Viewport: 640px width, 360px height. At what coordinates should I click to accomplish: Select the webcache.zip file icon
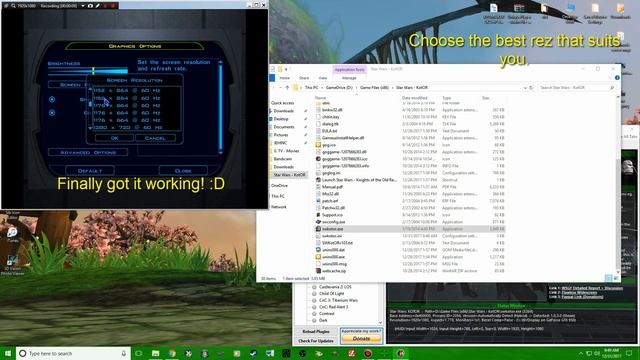click(x=318, y=271)
